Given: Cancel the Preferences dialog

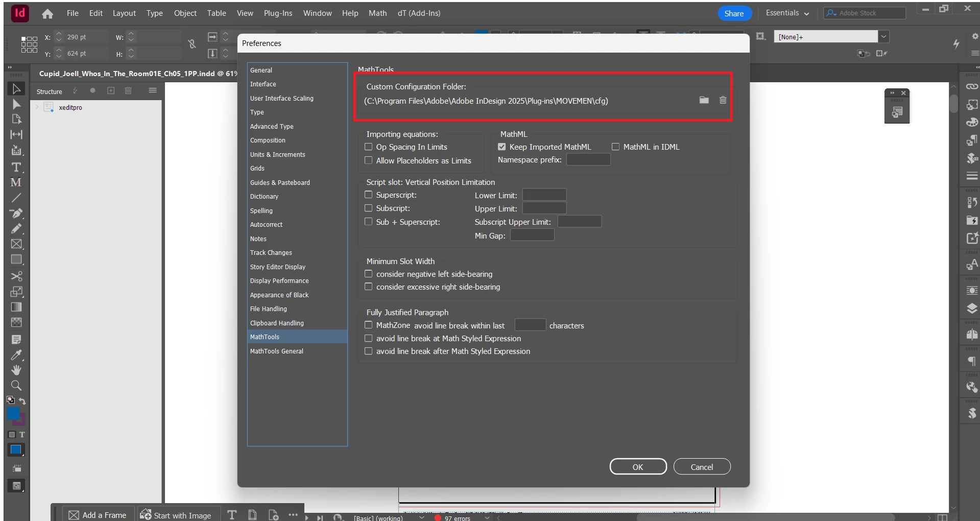Looking at the screenshot, I should pyautogui.click(x=702, y=467).
